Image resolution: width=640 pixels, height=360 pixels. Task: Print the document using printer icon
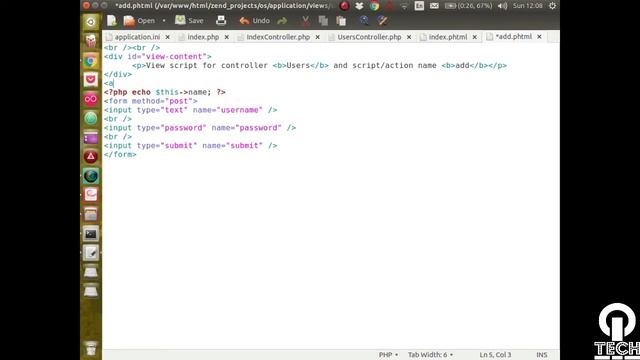pos(221,20)
